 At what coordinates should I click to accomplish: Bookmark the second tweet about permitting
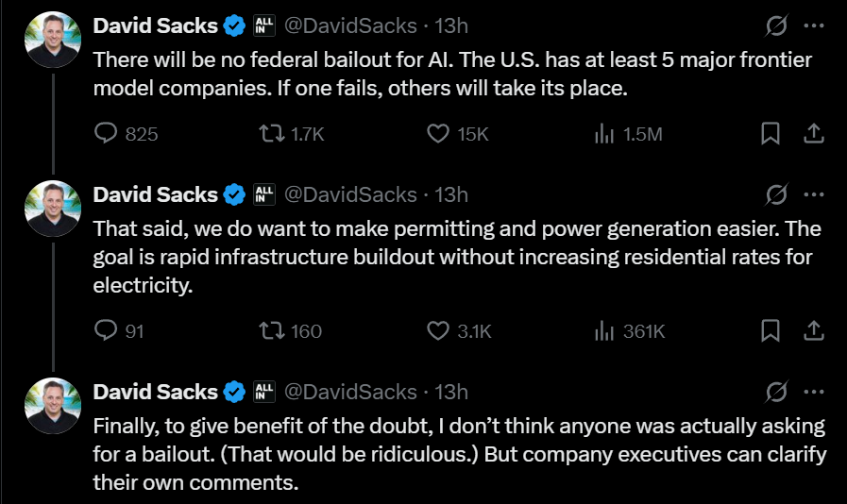click(771, 330)
